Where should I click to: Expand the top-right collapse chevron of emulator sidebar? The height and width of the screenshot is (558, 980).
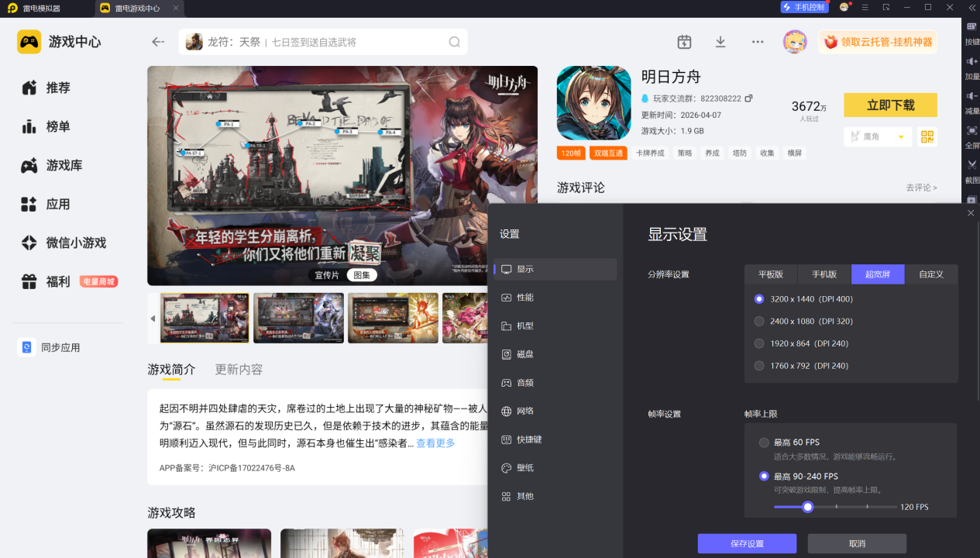click(x=971, y=8)
